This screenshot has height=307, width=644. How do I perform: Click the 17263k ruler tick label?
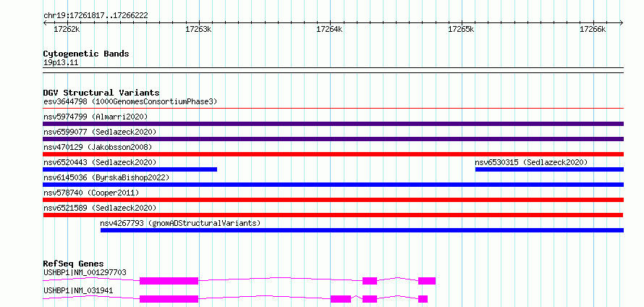198,30
